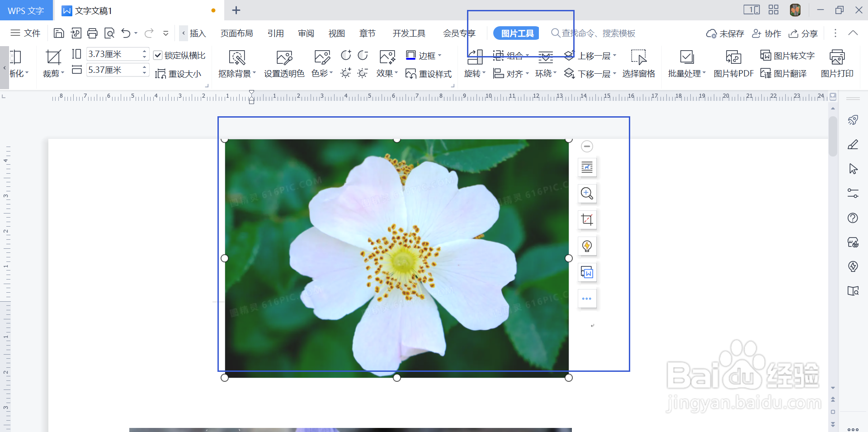868x432 pixels.
Task: Click the vertical scrollbar thumb
Action: click(x=833, y=137)
